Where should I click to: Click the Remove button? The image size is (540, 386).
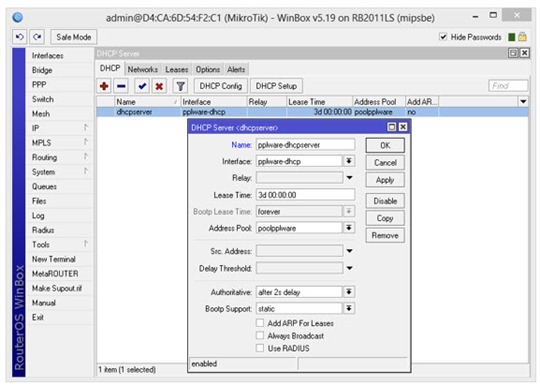pos(385,236)
